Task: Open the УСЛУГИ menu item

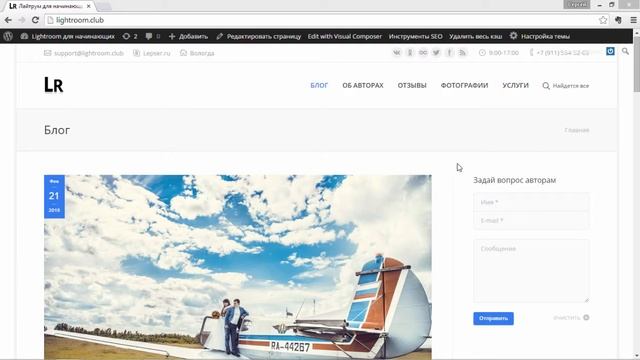Action: click(x=515, y=85)
